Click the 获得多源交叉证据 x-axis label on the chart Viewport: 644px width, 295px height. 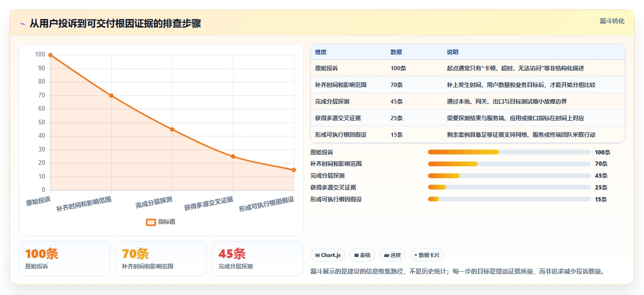click(209, 203)
